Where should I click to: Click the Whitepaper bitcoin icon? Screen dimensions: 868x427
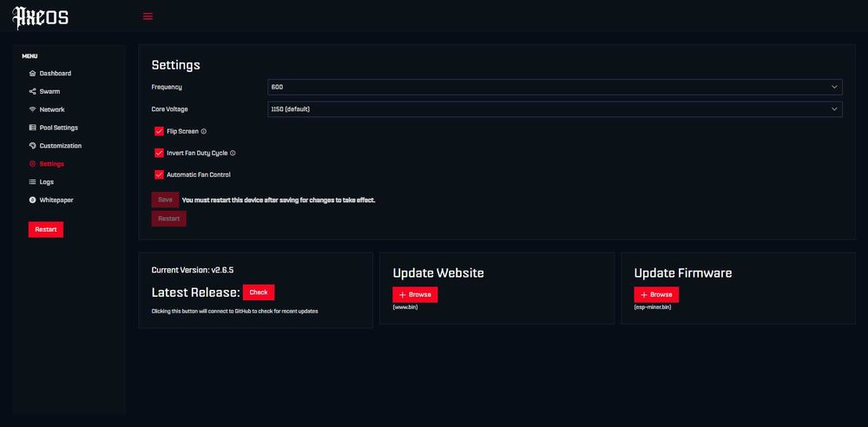point(32,200)
